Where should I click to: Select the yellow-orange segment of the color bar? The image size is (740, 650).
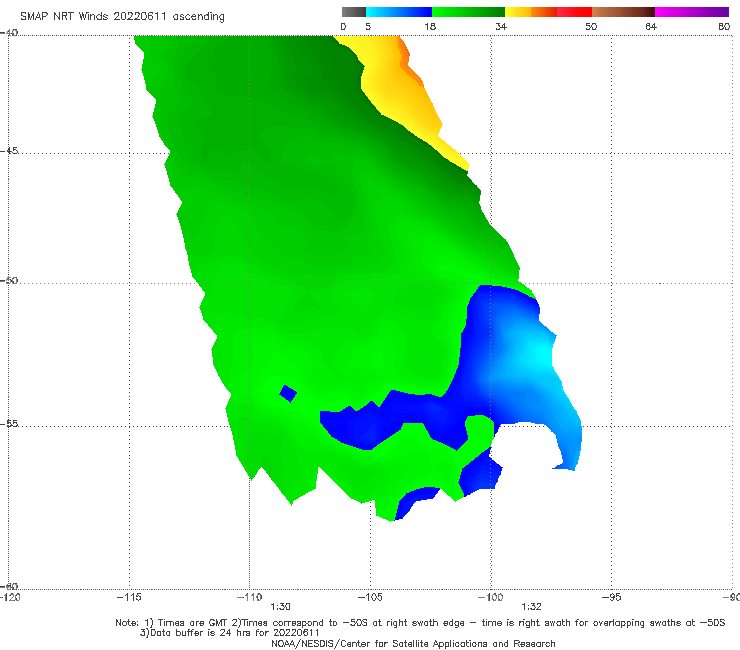pos(531,12)
